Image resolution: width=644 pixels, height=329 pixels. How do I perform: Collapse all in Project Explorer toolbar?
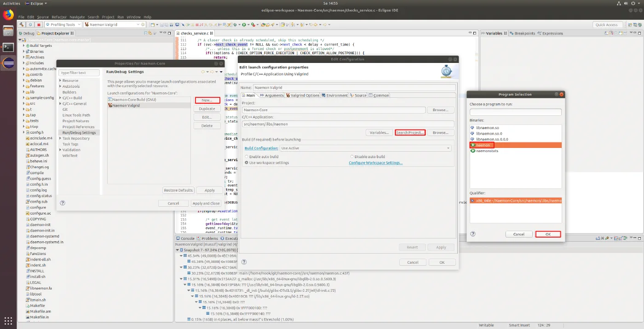[146, 33]
